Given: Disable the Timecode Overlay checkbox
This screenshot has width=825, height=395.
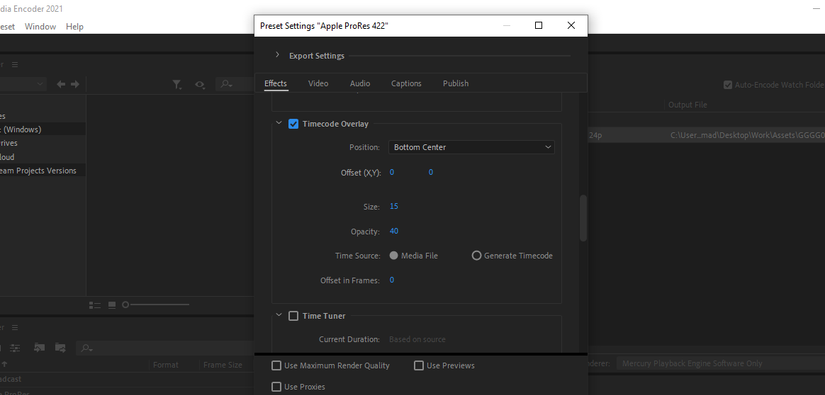Looking at the screenshot, I should point(294,124).
